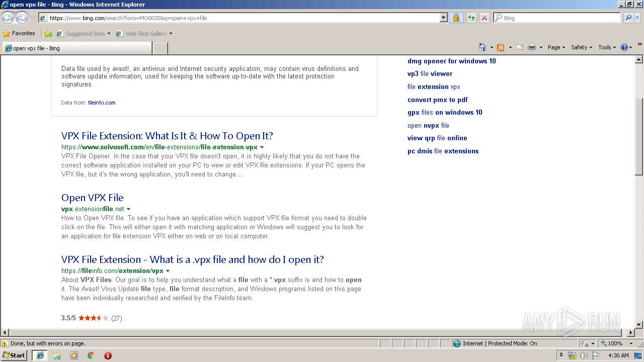
Task: Click related search 'view qrp file online'
Action: (437, 138)
